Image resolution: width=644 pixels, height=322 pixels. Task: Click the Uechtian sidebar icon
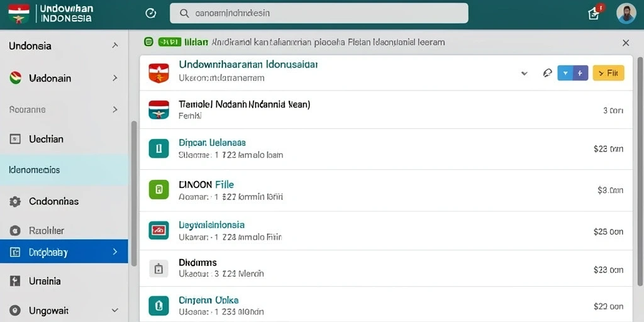click(x=15, y=139)
